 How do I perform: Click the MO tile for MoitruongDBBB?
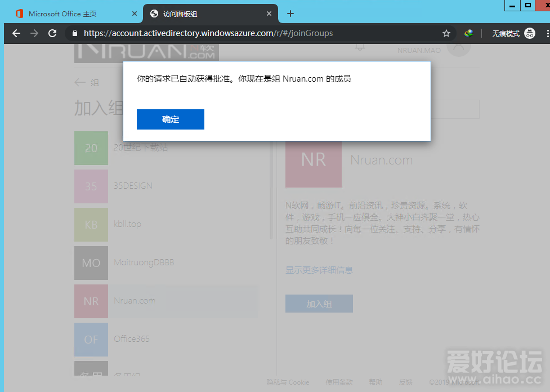coord(91,262)
